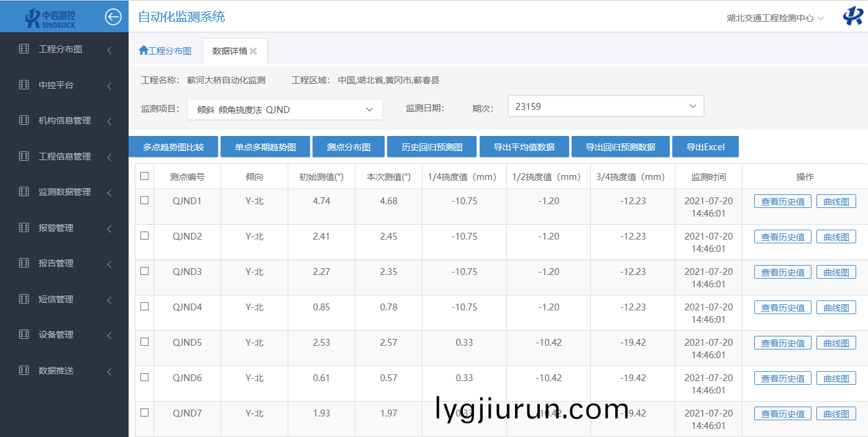Open 曲线图 for QJND6

[836, 379]
